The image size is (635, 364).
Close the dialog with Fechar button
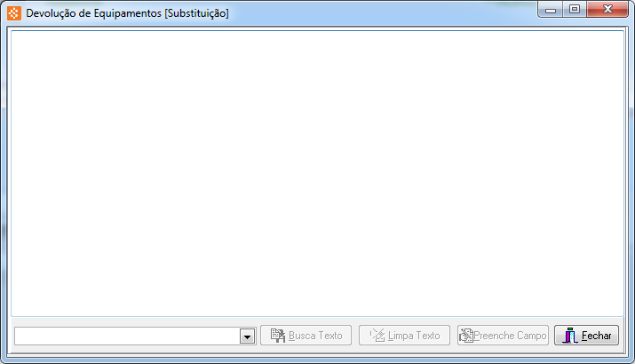click(586, 336)
